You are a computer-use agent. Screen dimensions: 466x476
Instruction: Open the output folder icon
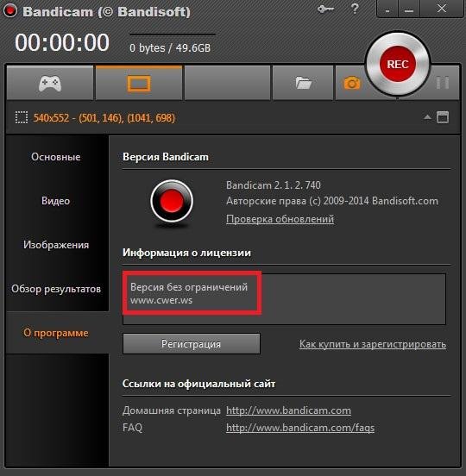(x=303, y=83)
